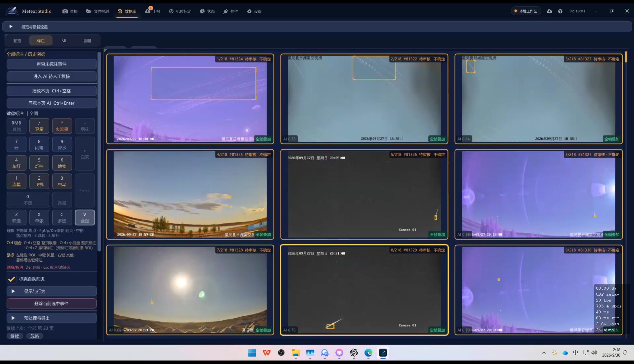The width and height of the screenshot is (634, 364).
Task: Open the Windows Start button
Action: 252,353
